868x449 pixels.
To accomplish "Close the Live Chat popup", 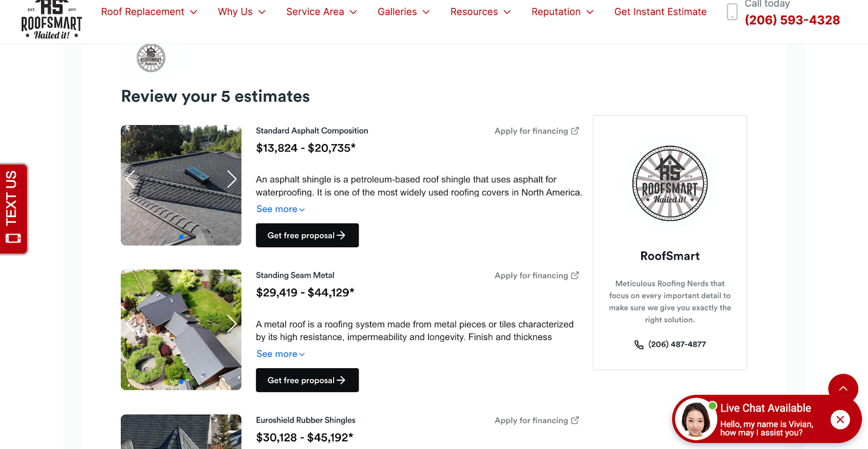I will [840, 419].
